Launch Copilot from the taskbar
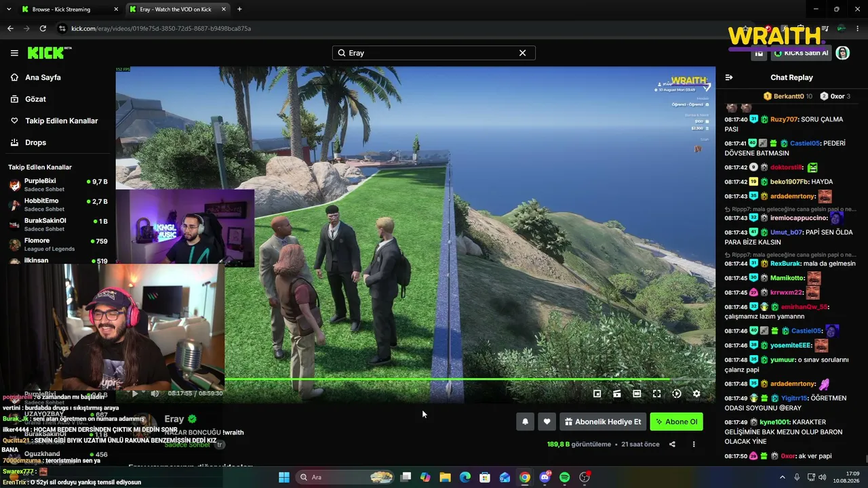This screenshot has height=488, width=868. 425,477
